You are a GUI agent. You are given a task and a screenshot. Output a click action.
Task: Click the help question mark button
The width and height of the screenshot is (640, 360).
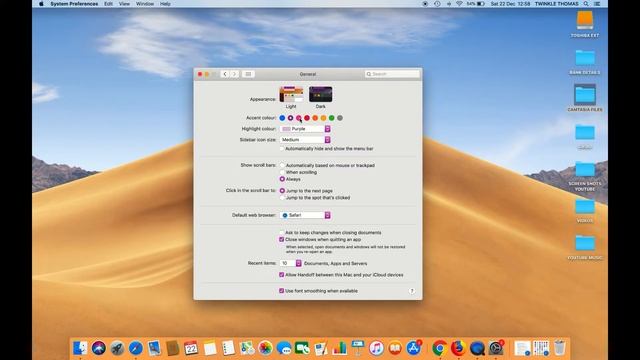(412, 291)
